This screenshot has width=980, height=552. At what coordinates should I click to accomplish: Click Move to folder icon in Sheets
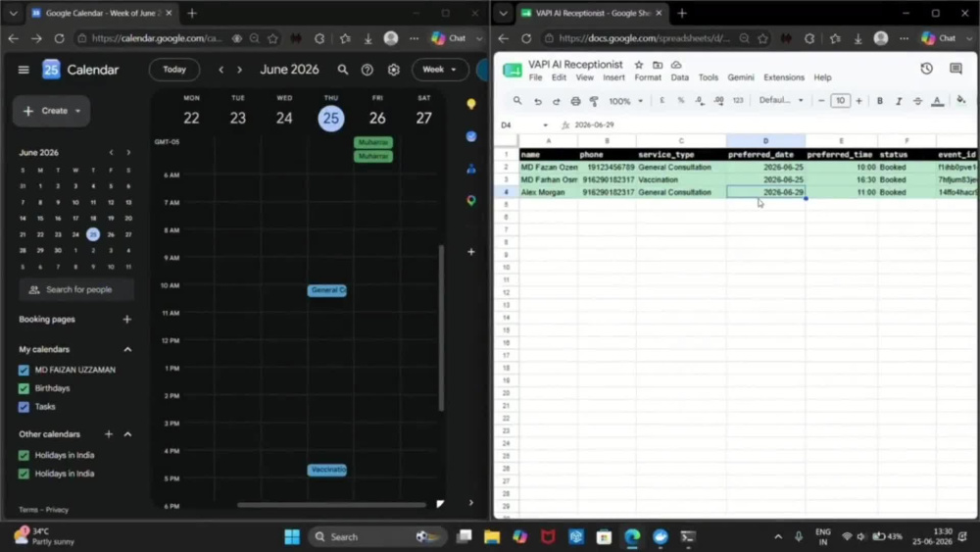coord(658,65)
